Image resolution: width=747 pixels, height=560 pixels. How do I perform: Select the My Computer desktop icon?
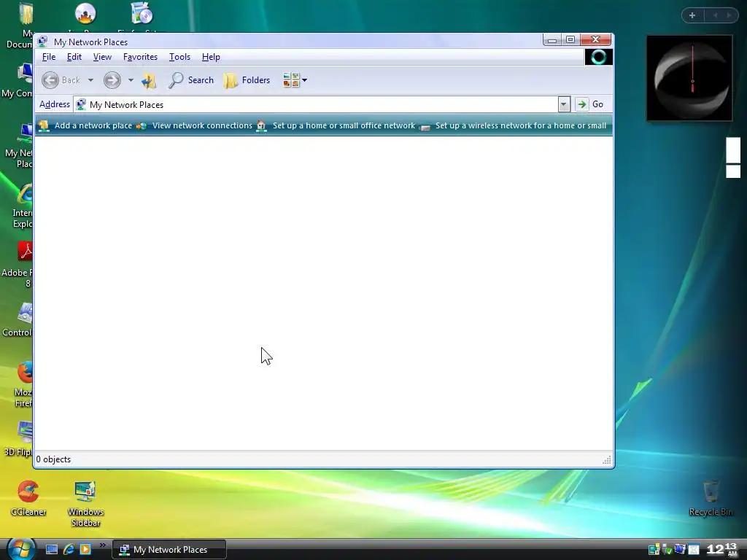click(x=18, y=80)
